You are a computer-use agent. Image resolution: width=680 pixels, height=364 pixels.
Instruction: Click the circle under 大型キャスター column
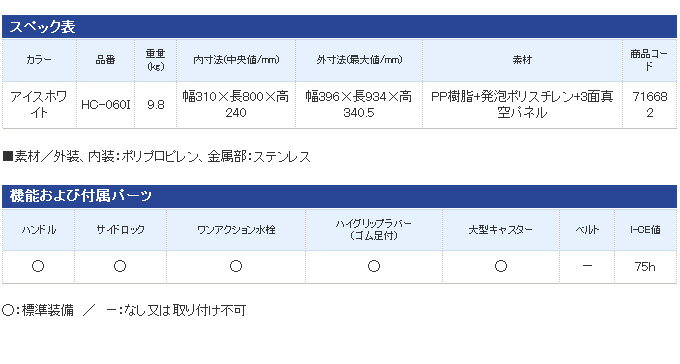click(x=501, y=266)
